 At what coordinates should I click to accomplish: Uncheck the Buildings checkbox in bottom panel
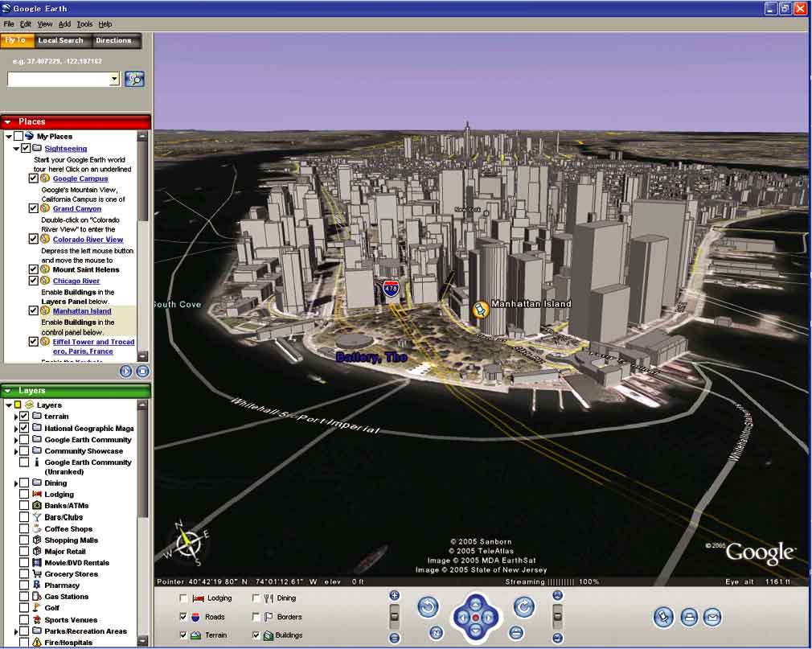pos(256,635)
